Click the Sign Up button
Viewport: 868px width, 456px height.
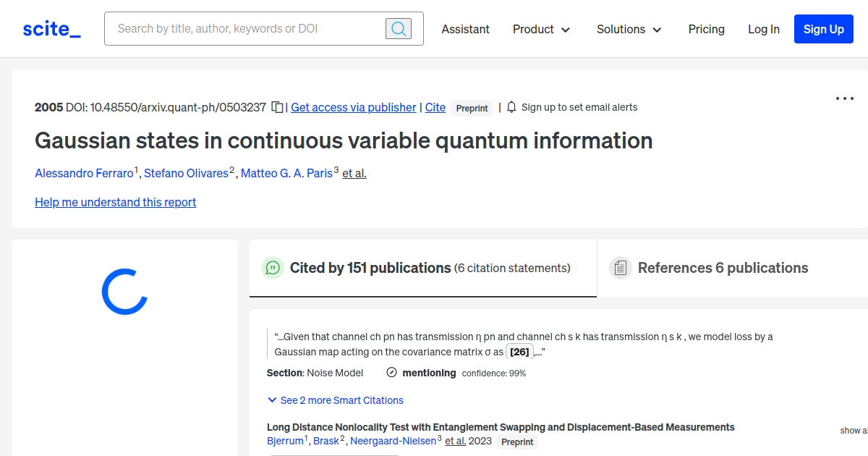(x=823, y=29)
